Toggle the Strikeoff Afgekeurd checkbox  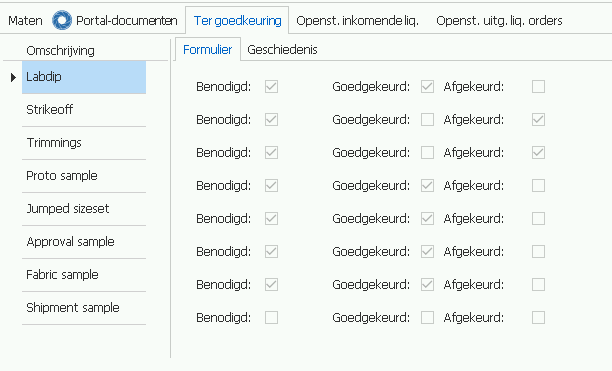(x=538, y=119)
